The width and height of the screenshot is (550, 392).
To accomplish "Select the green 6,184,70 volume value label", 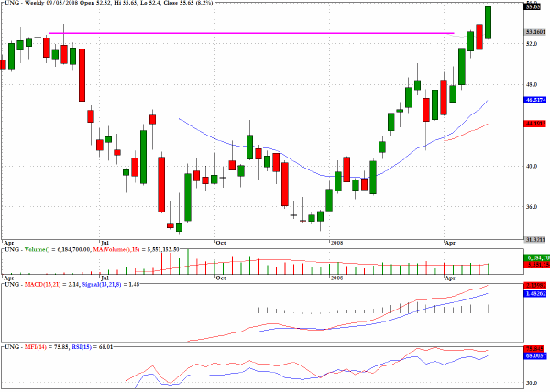I will [535, 258].
